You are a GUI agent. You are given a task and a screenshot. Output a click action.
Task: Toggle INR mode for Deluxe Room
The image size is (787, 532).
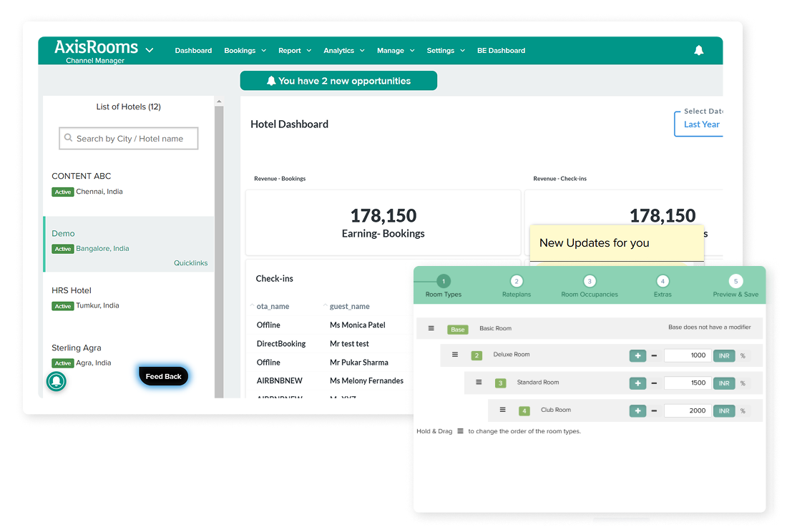click(723, 355)
